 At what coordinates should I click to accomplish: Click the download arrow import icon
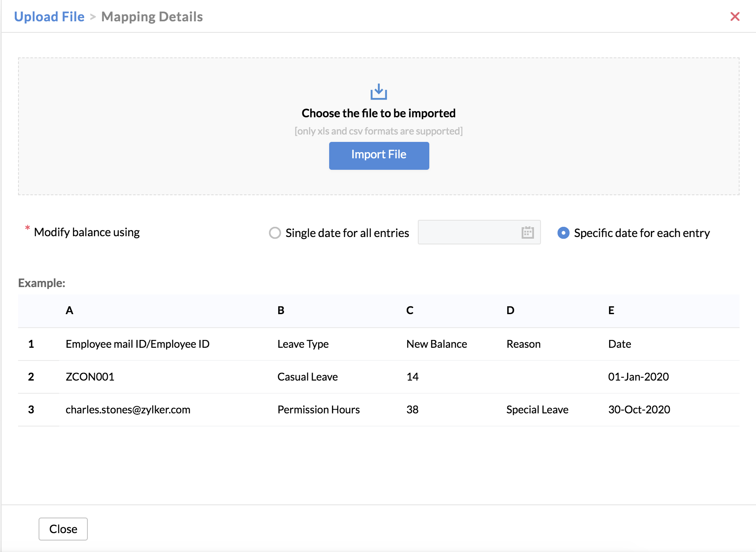point(378,92)
